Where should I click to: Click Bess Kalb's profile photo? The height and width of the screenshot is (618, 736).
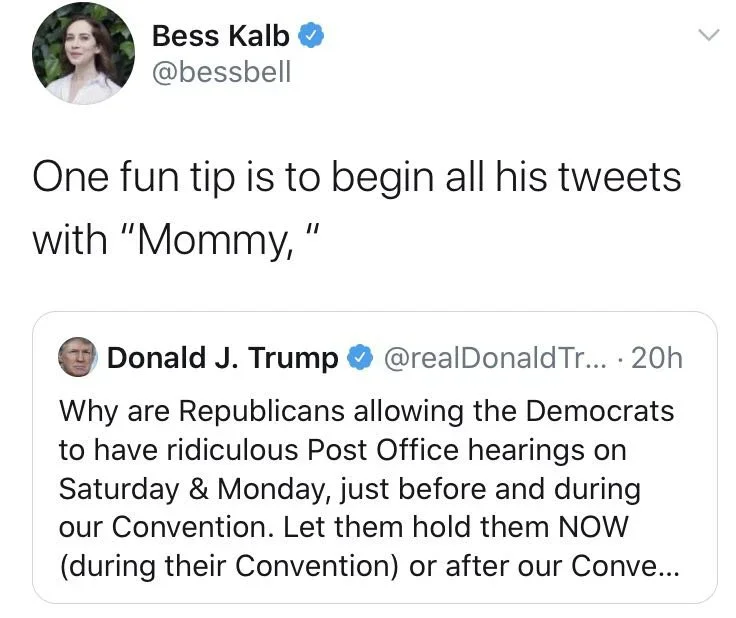(83, 53)
